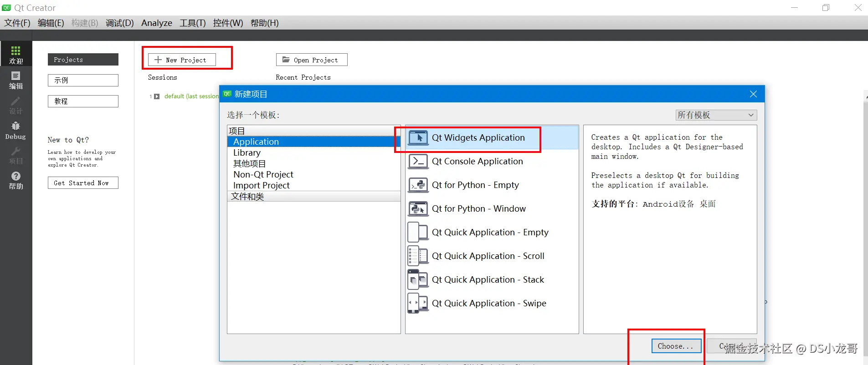Select Non-Qt Project category

click(313, 174)
